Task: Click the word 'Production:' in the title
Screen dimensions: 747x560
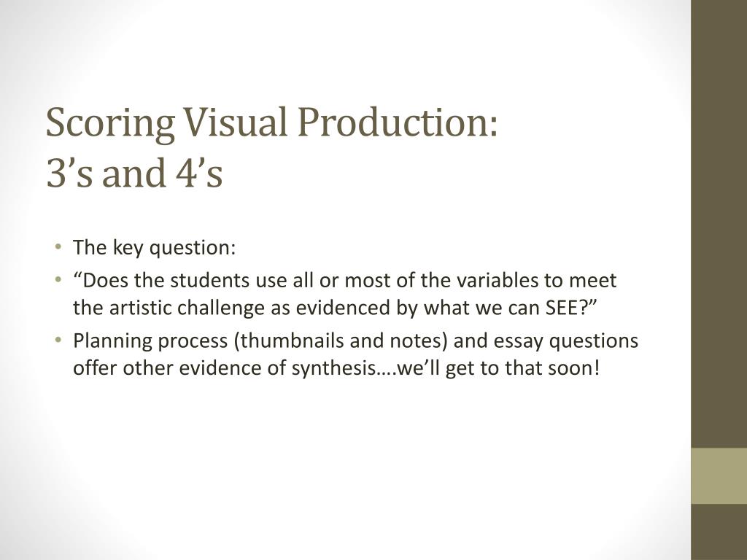Action: pos(398,122)
